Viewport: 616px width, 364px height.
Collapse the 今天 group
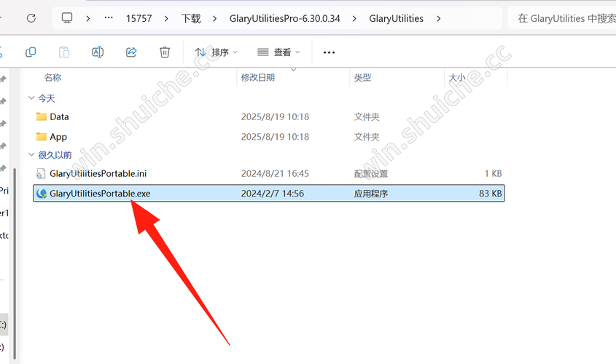pyautogui.click(x=31, y=98)
